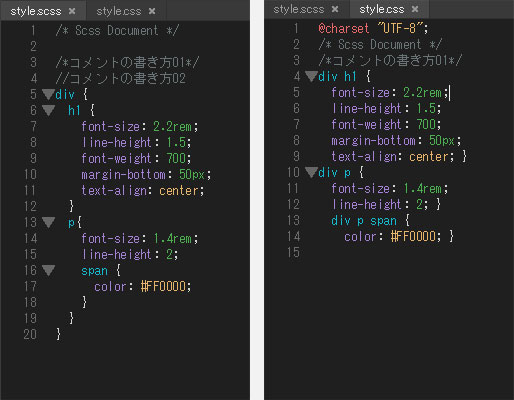
Task: Click the '1.4rem' value in style.scss
Action: pyautogui.click(x=172, y=239)
